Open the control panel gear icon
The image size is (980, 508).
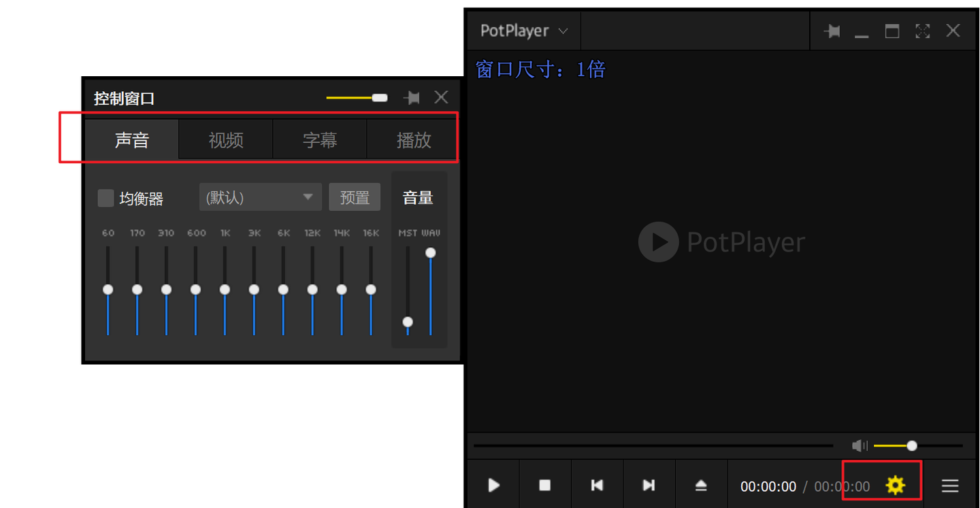pyautogui.click(x=895, y=485)
